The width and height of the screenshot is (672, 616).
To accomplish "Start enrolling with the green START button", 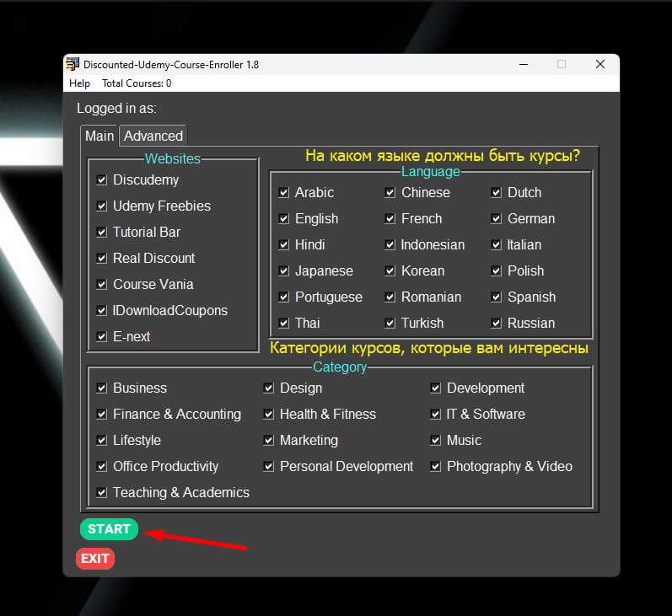I will (x=109, y=529).
